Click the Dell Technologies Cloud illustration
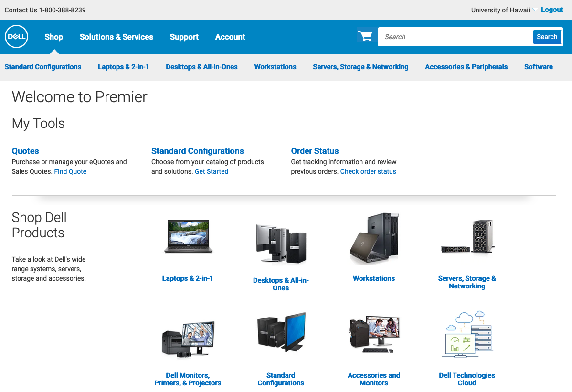The image size is (572, 392). [x=467, y=334]
